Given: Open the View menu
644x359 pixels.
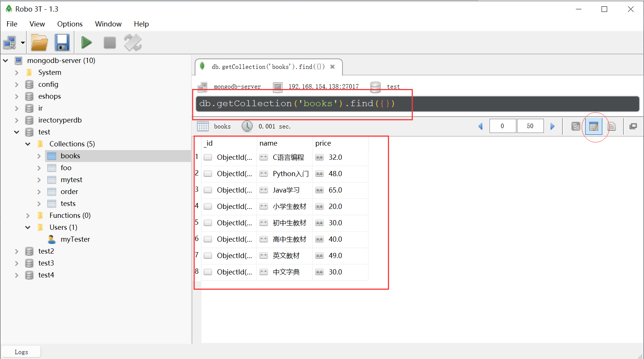Looking at the screenshot, I should (x=37, y=24).
